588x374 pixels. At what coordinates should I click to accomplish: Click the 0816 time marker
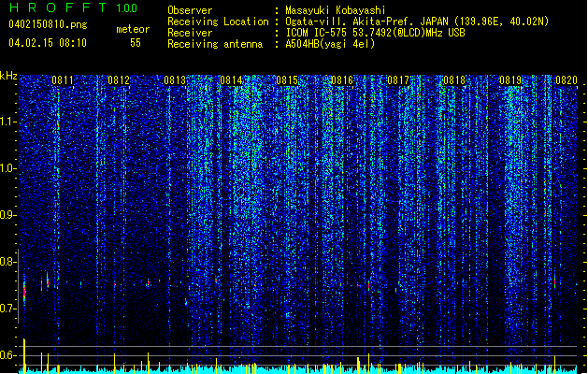[342, 80]
